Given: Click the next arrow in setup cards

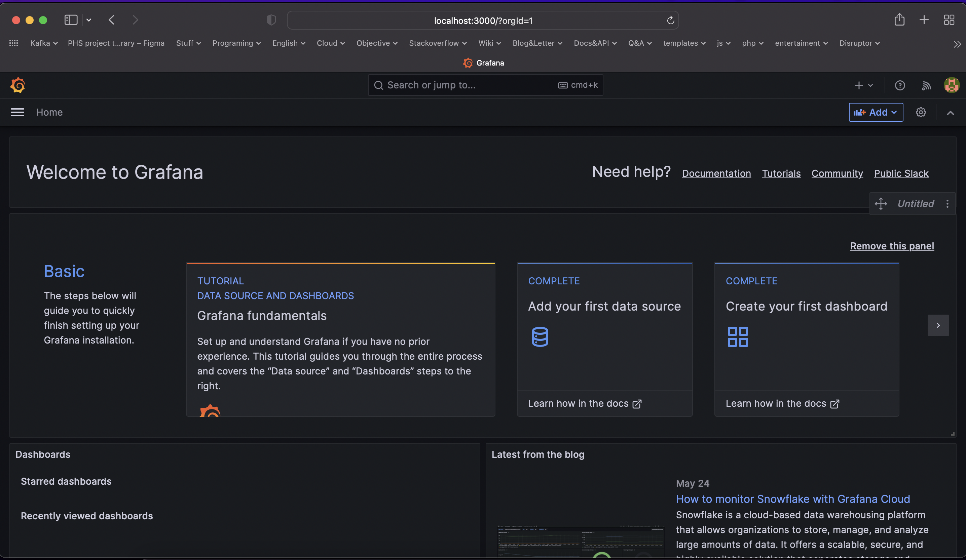Looking at the screenshot, I should (x=938, y=325).
